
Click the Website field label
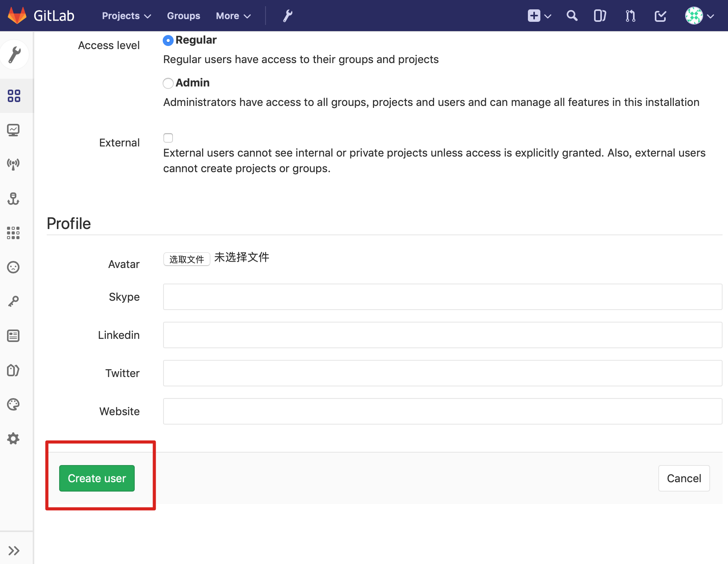pyautogui.click(x=119, y=411)
